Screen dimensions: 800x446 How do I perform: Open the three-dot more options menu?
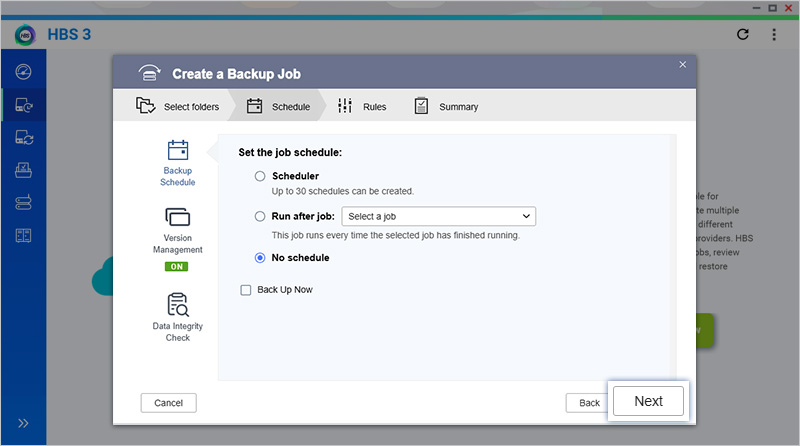click(x=774, y=34)
